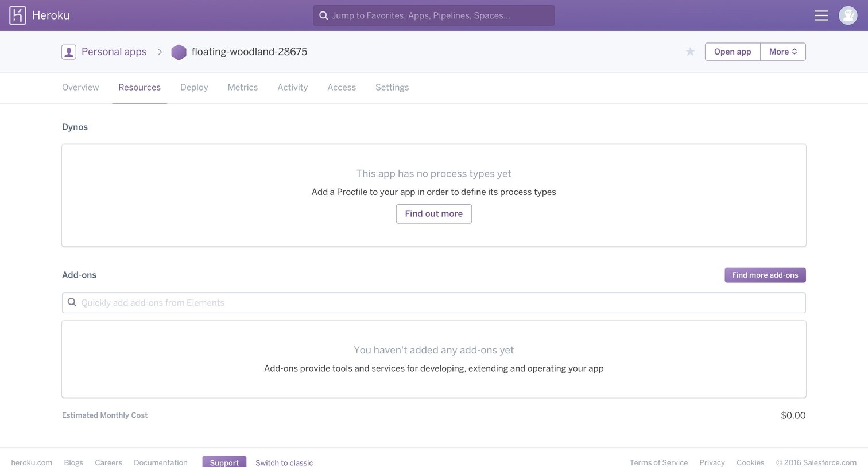Open the user avatar menu
868x467 pixels.
[848, 15]
